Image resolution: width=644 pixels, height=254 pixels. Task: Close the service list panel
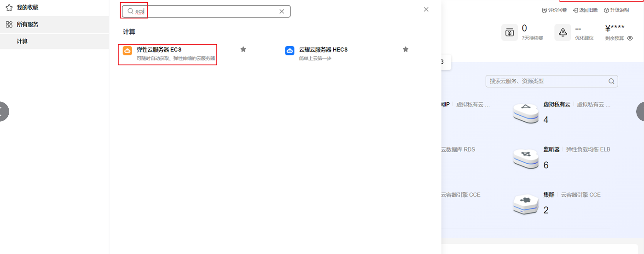(426, 9)
